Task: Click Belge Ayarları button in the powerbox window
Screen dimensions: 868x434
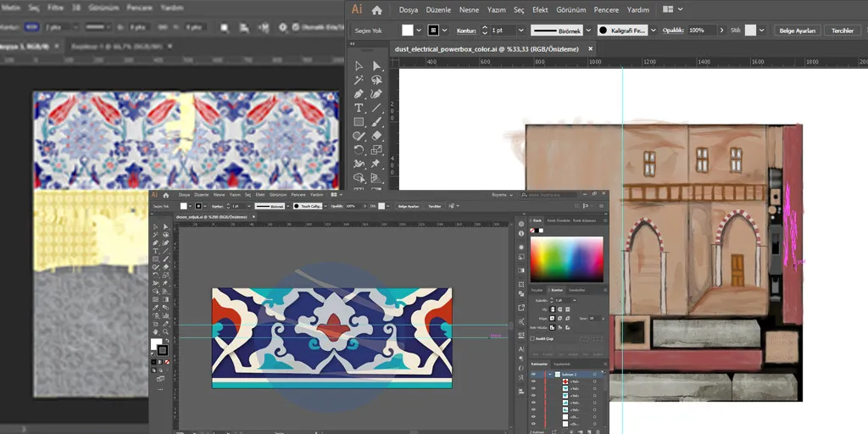Action: [797, 31]
